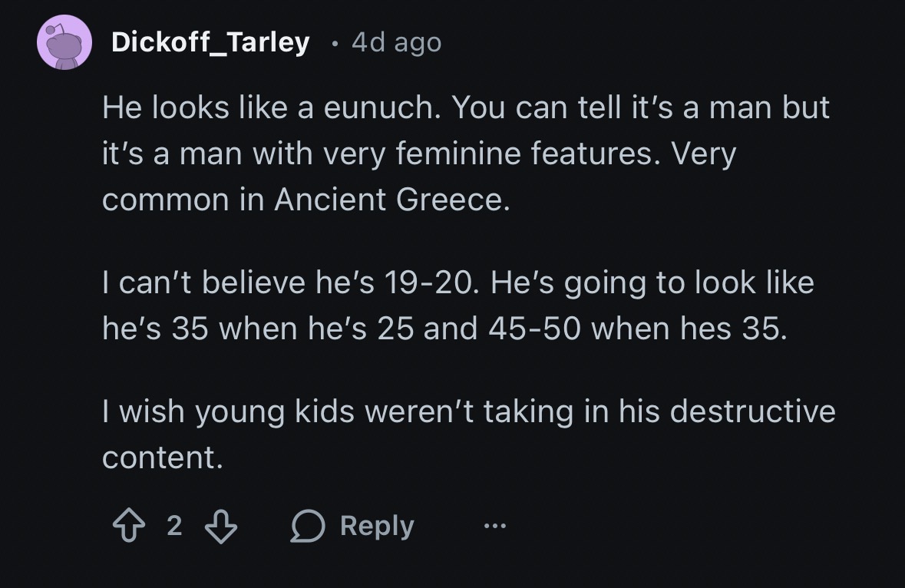Click the "4d ago" timestamp
Image resolution: width=905 pixels, height=588 pixels.
tap(396, 42)
